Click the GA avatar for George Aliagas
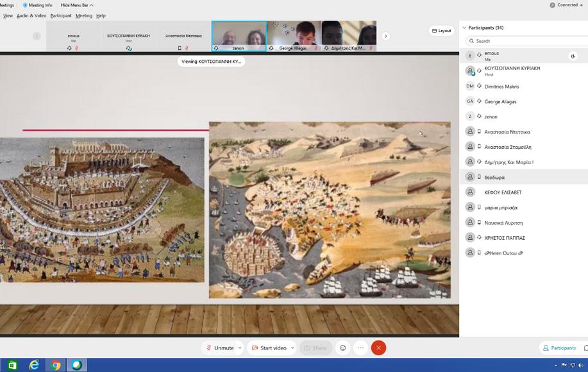Screen dimensions: 588x372 pyautogui.click(x=470, y=101)
